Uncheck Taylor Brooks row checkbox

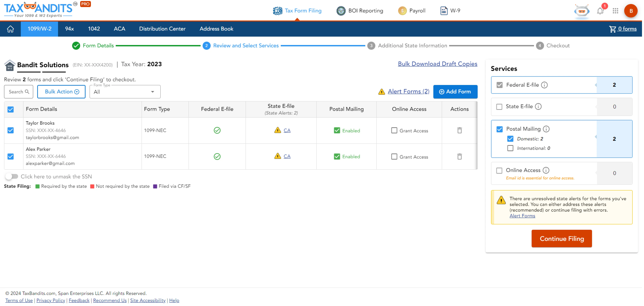[11, 130]
